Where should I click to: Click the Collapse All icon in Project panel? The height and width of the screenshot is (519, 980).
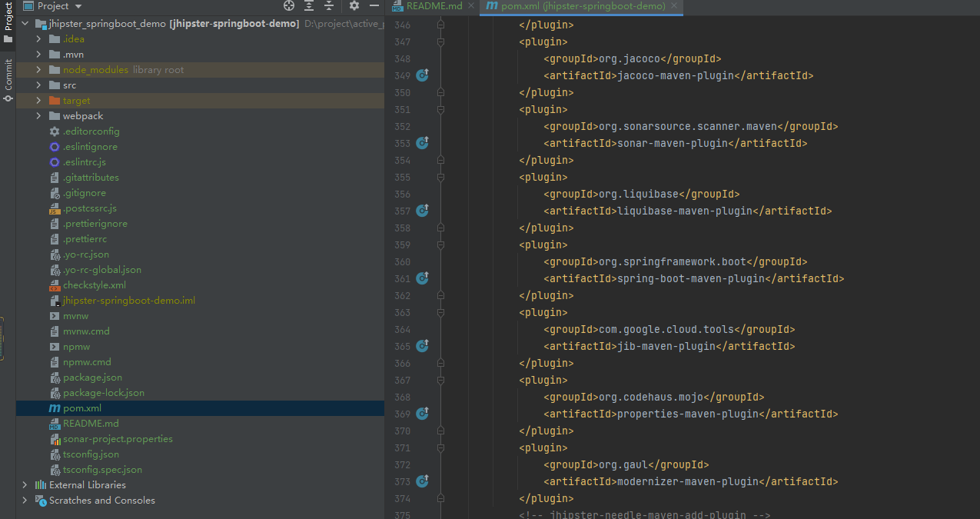(x=329, y=5)
